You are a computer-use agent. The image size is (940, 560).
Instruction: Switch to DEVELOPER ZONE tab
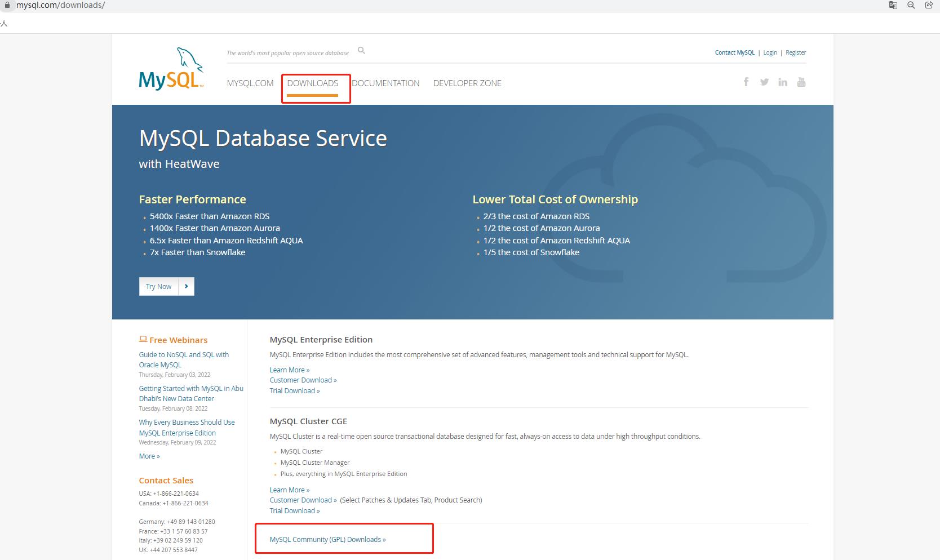(x=467, y=83)
